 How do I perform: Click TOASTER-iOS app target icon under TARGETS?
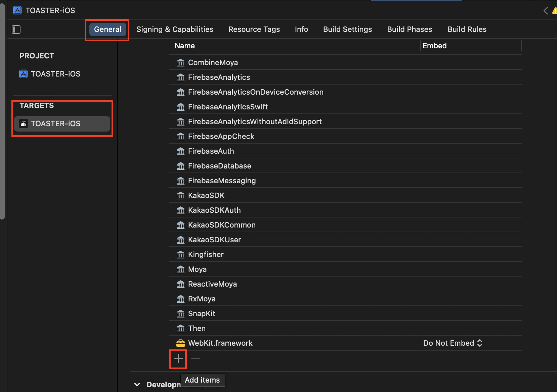tap(24, 124)
